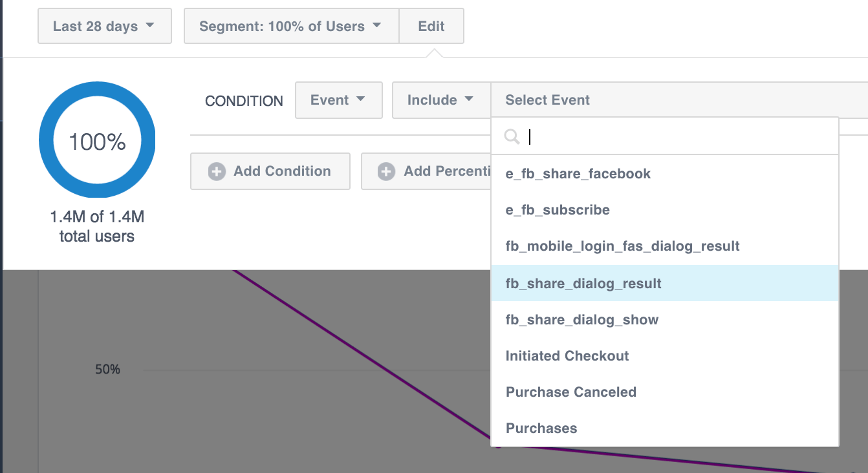Click the search magnifier icon in event list

click(x=512, y=136)
